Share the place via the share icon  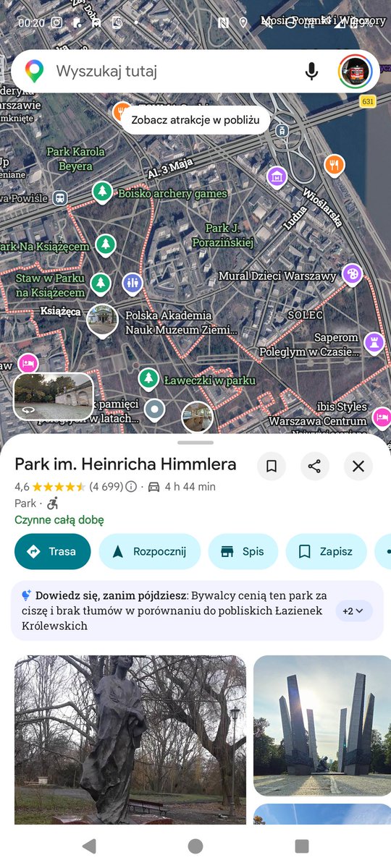(314, 467)
